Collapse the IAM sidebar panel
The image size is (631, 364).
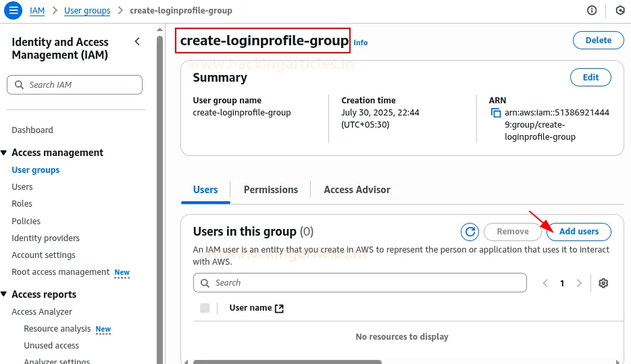click(137, 42)
